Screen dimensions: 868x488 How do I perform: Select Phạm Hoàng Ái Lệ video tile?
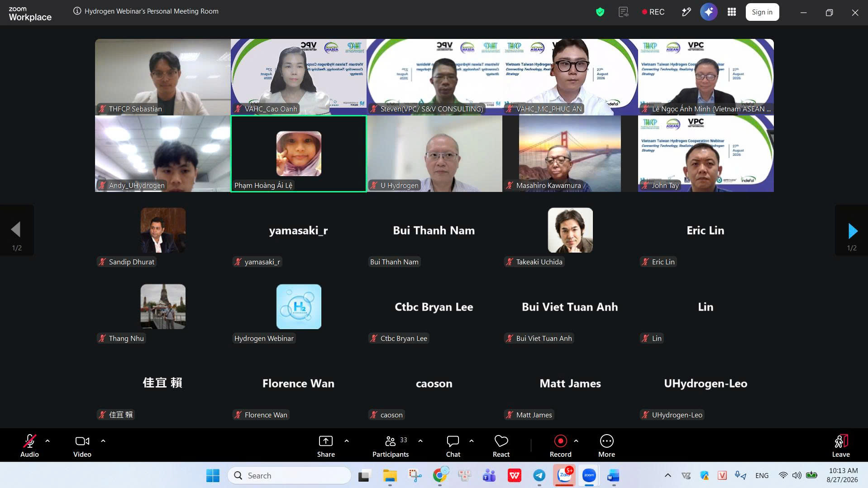click(x=299, y=154)
